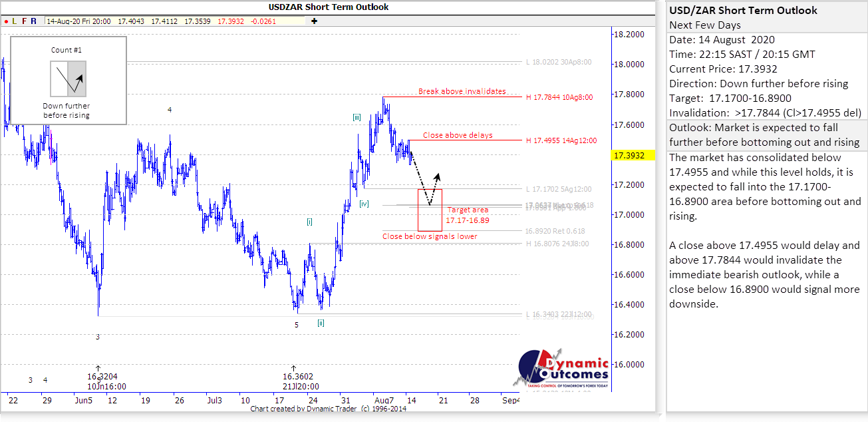Click the 'USD/ZAR Short Term Outlook' panel heading
The image size is (868, 424).
tap(743, 11)
